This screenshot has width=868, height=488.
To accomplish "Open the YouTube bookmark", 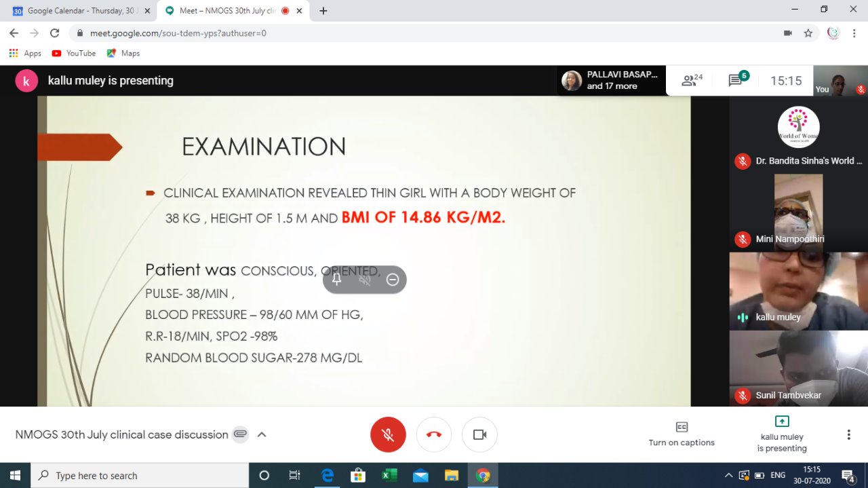I will click(x=74, y=53).
